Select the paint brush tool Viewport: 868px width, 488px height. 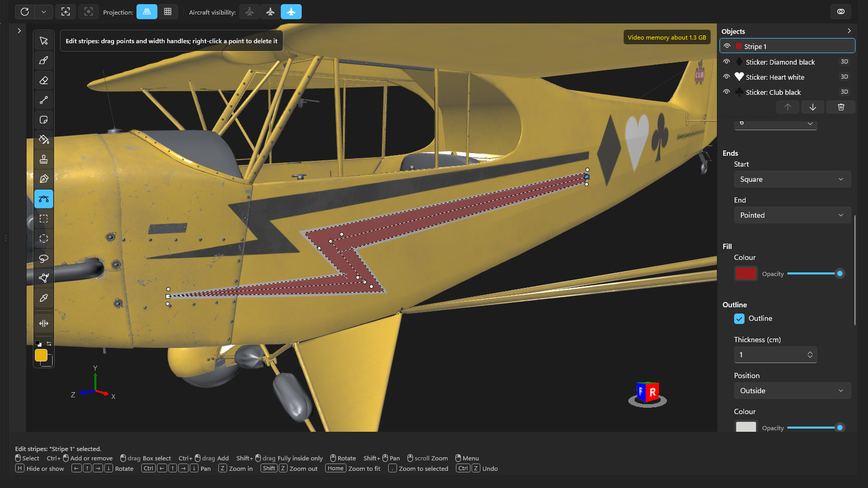[x=44, y=60]
